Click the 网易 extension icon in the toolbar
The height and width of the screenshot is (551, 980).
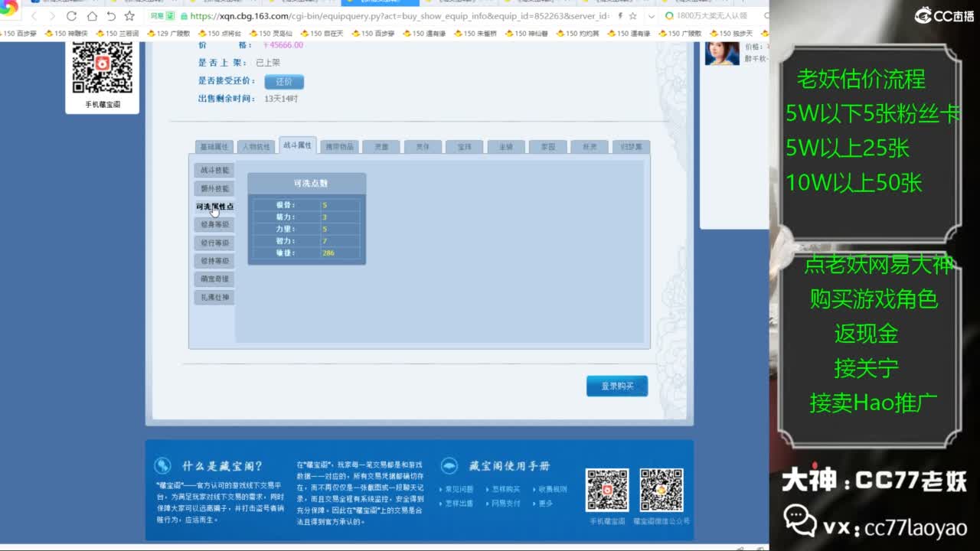coord(157,15)
